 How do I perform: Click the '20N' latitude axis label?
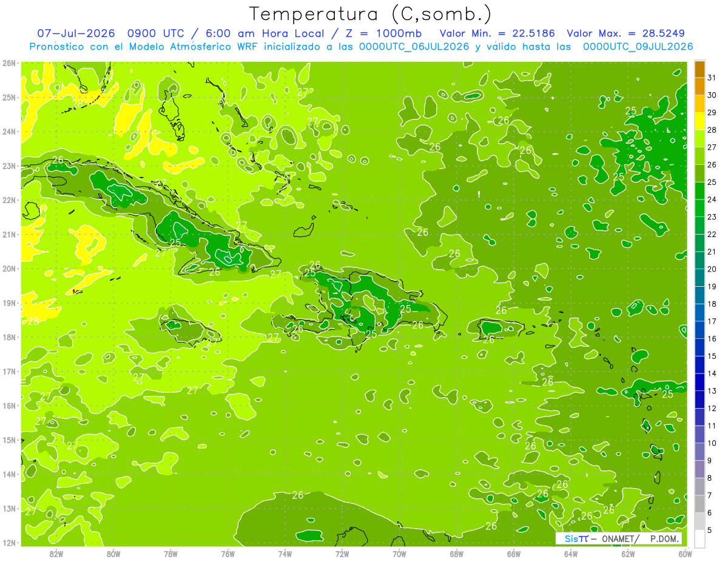[x=9, y=269]
